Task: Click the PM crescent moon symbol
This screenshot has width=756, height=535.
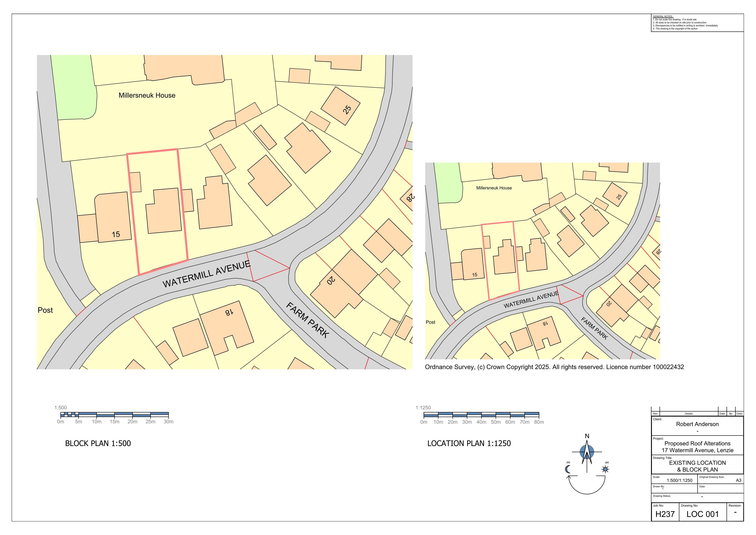Action: (568, 469)
